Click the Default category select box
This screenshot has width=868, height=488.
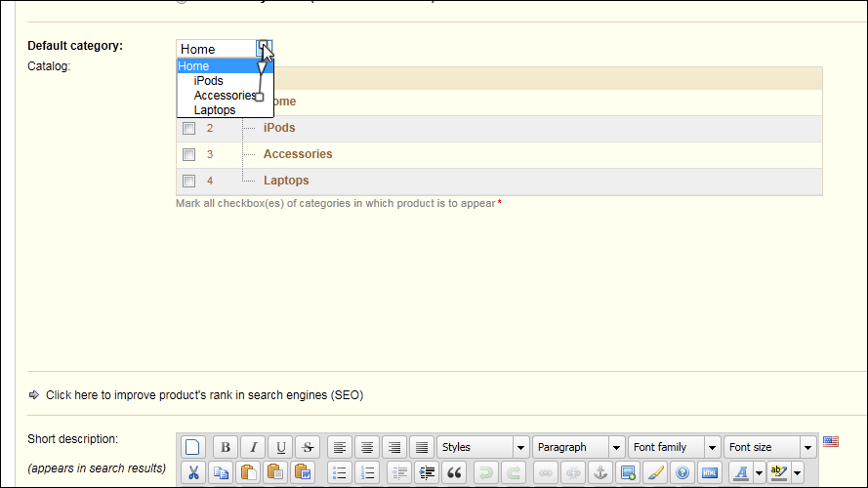pos(225,49)
